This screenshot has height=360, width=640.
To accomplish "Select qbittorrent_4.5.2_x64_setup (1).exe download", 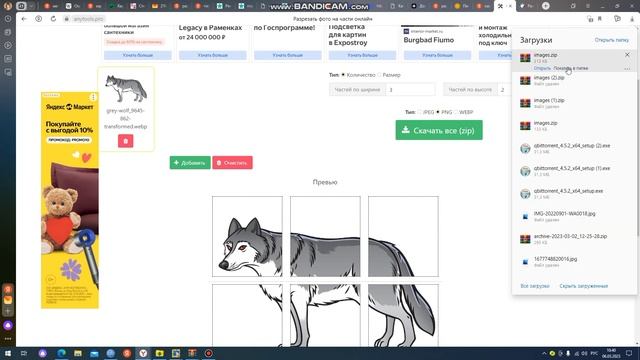I will click(x=574, y=171).
